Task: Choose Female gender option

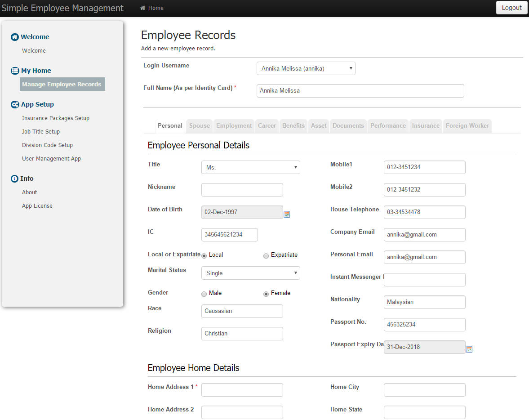Action: pyautogui.click(x=266, y=294)
